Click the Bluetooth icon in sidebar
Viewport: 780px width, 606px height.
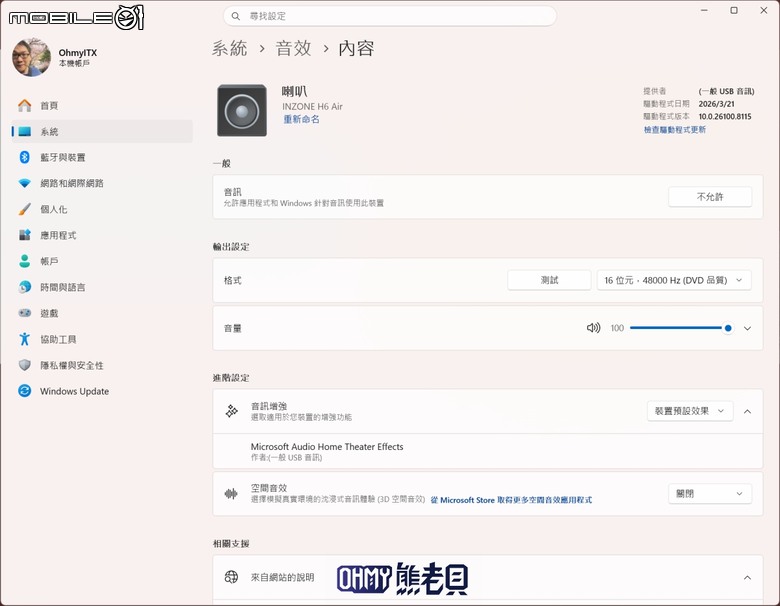tap(24, 157)
